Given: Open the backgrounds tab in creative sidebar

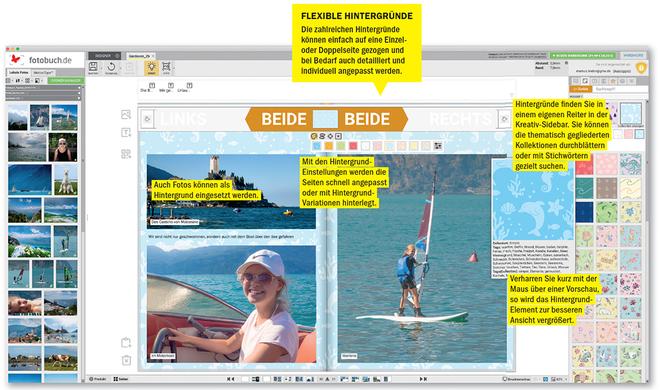Looking at the screenshot, I should (x=585, y=81).
